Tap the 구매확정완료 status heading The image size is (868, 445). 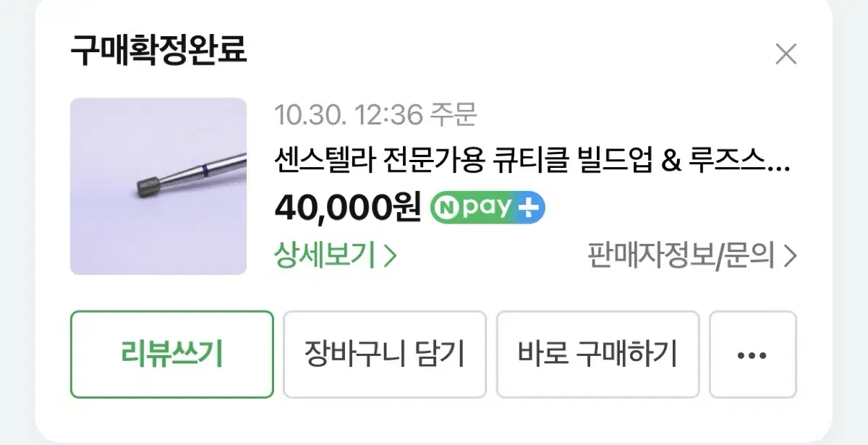coord(158,51)
